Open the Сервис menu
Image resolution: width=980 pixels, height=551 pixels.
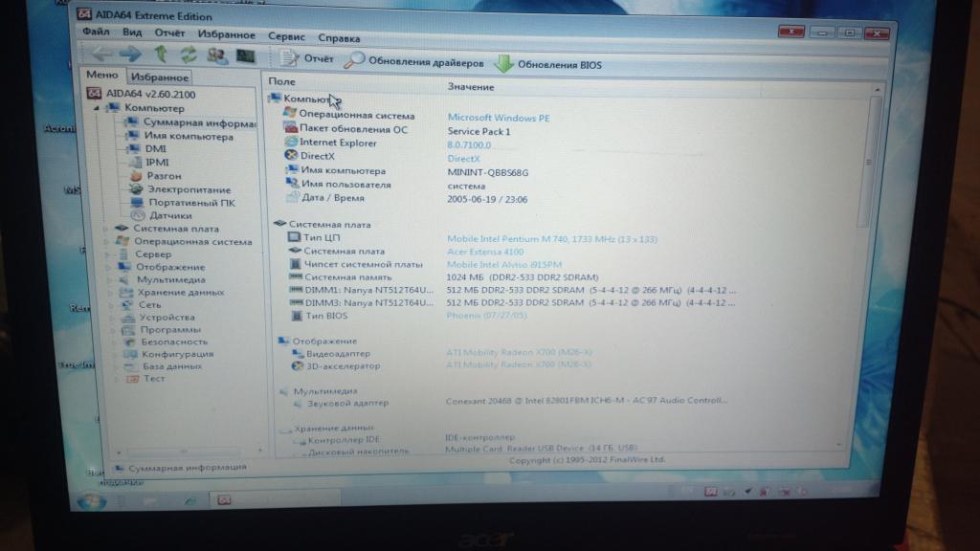286,38
